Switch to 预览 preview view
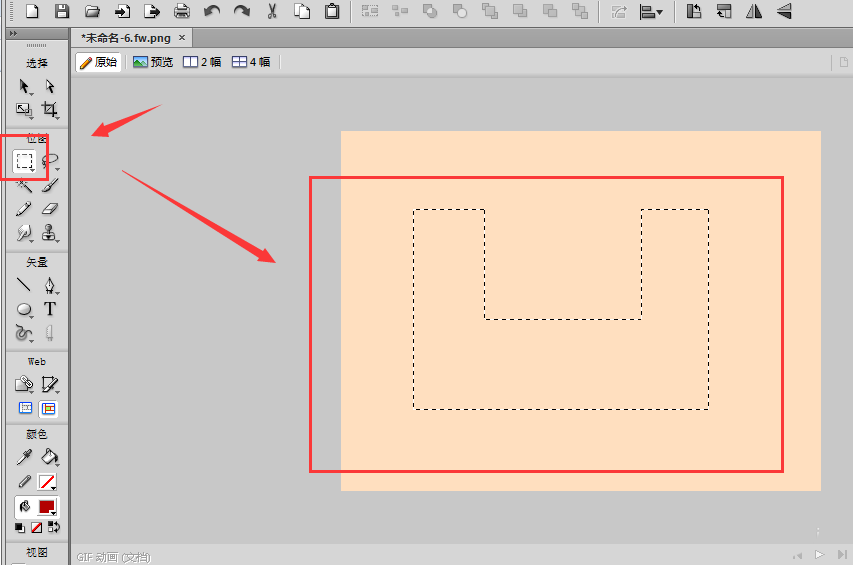This screenshot has height=565, width=853. click(153, 62)
